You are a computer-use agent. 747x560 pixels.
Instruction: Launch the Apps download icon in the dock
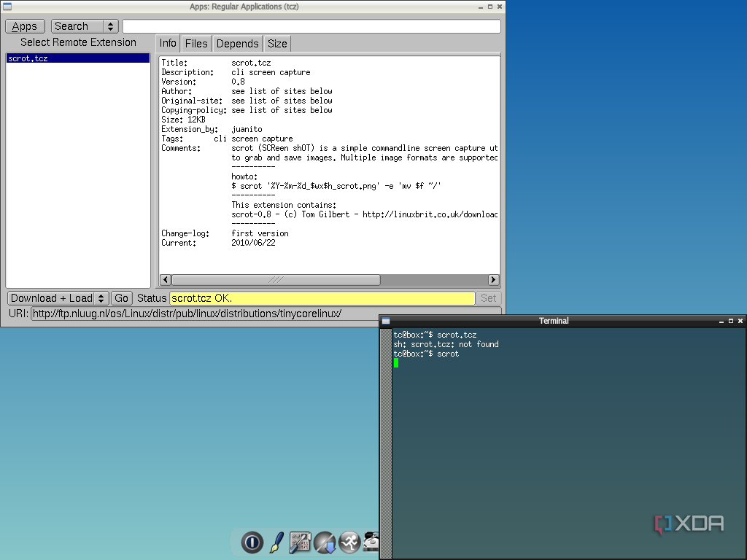325,542
